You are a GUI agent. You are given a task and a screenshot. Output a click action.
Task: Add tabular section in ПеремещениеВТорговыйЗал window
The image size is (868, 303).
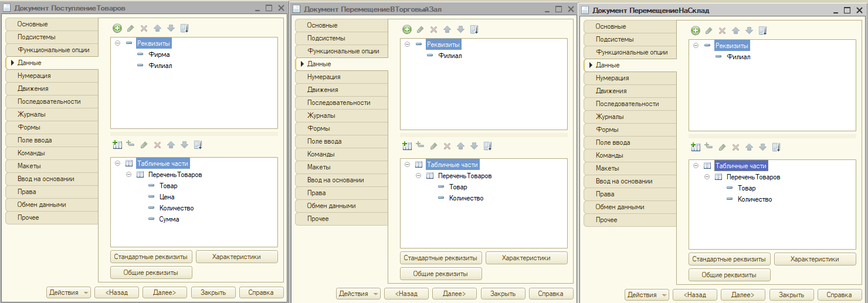(x=406, y=145)
